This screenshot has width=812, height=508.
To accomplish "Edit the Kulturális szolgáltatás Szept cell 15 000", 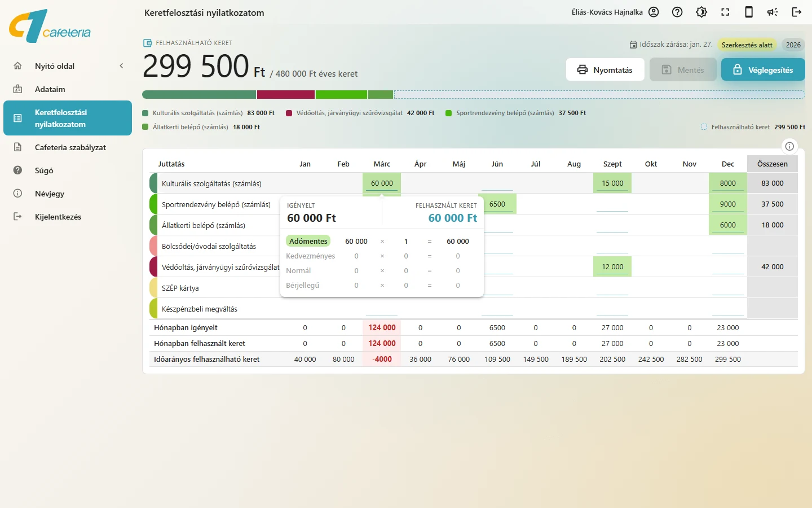I will point(612,183).
